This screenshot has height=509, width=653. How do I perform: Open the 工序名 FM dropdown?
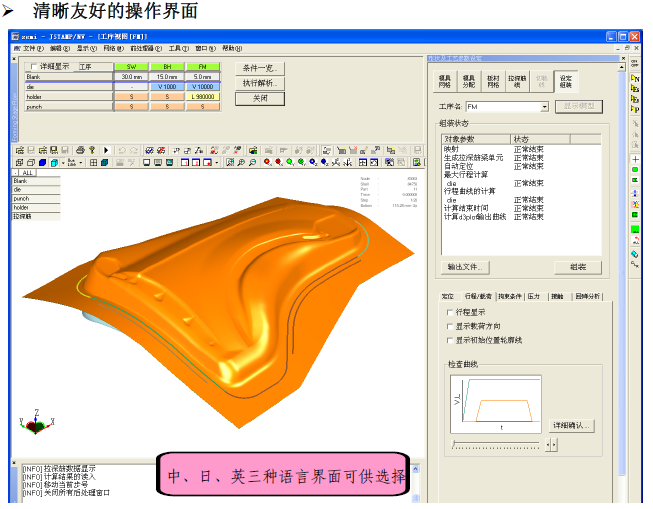click(544, 107)
